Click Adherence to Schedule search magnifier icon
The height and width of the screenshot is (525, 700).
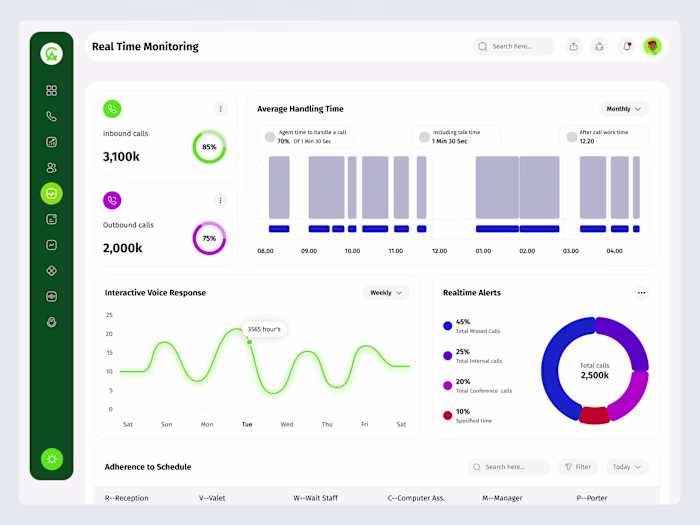tap(477, 467)
